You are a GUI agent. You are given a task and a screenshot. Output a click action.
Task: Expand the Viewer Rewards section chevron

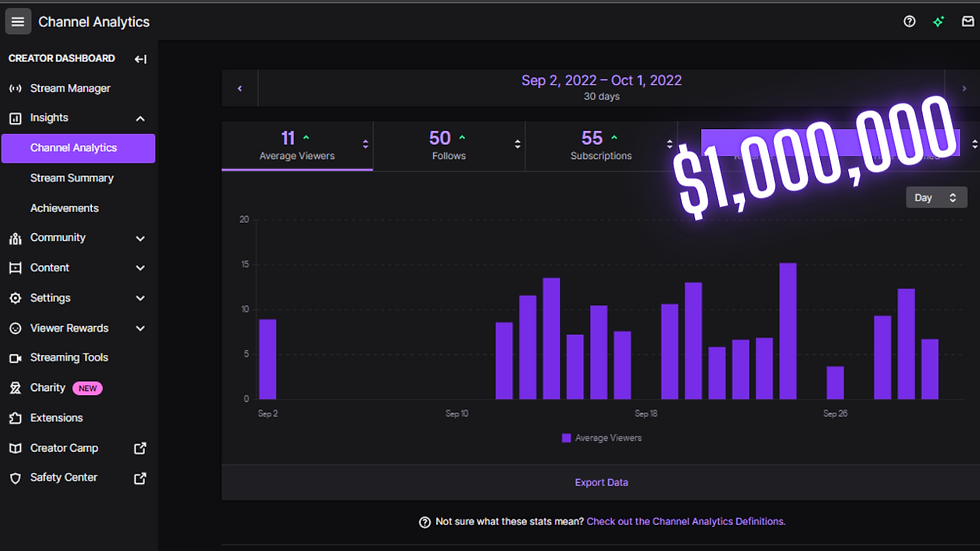point(140,328)
